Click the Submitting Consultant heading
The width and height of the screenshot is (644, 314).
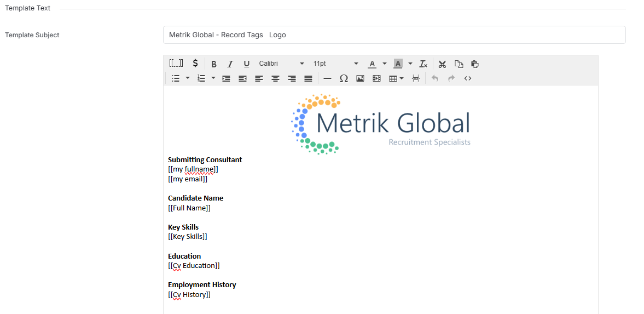pyautogui.click(x=205, y=159)
